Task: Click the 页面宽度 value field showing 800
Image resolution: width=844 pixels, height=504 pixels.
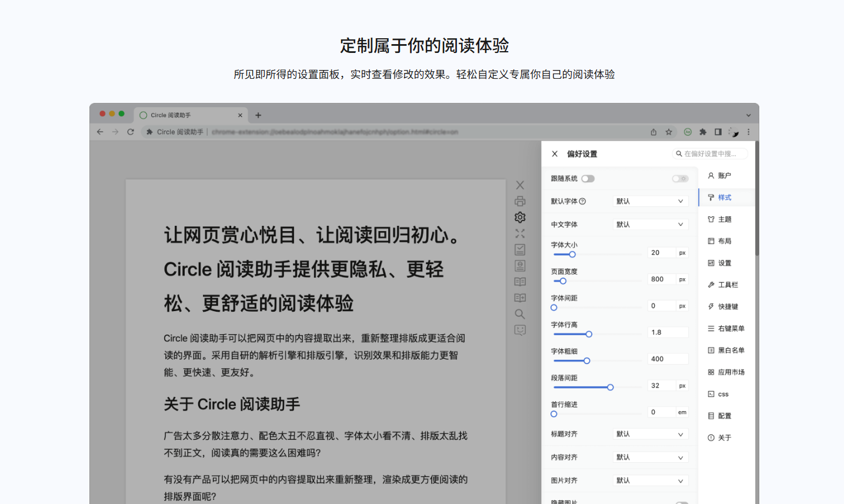Action: 662,279
